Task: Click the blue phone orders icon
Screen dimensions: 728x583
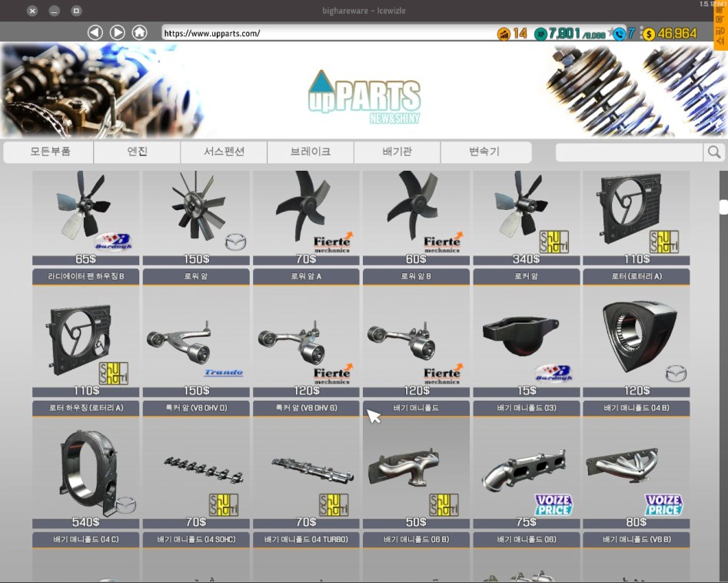Action: click(620, 34)
